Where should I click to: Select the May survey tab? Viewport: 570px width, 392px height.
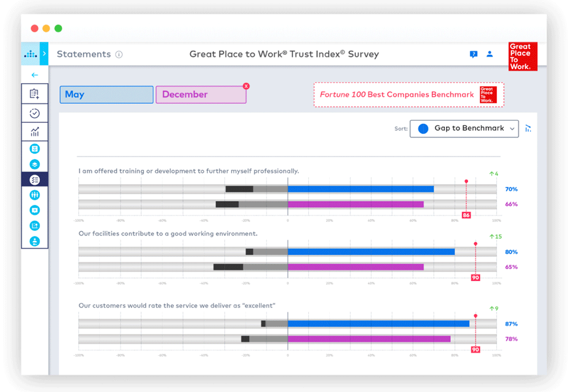(x=107, y=94)
